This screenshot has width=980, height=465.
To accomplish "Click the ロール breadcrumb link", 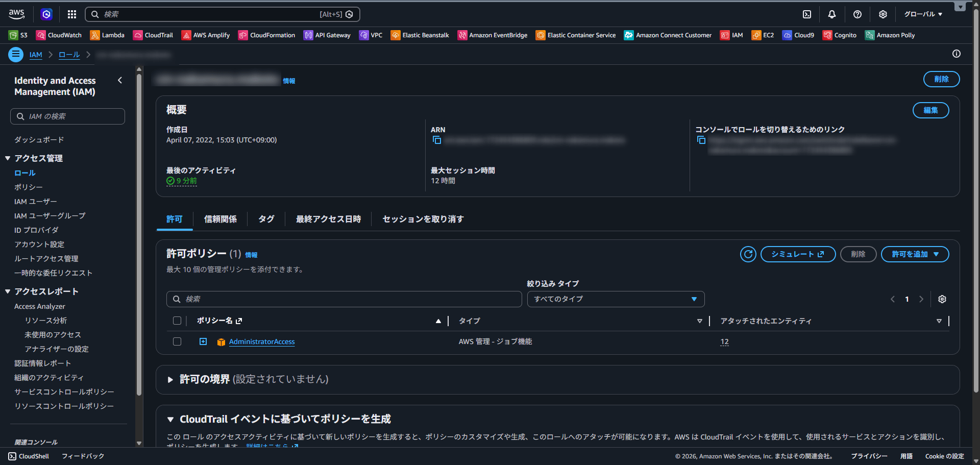I will point(69,55).
